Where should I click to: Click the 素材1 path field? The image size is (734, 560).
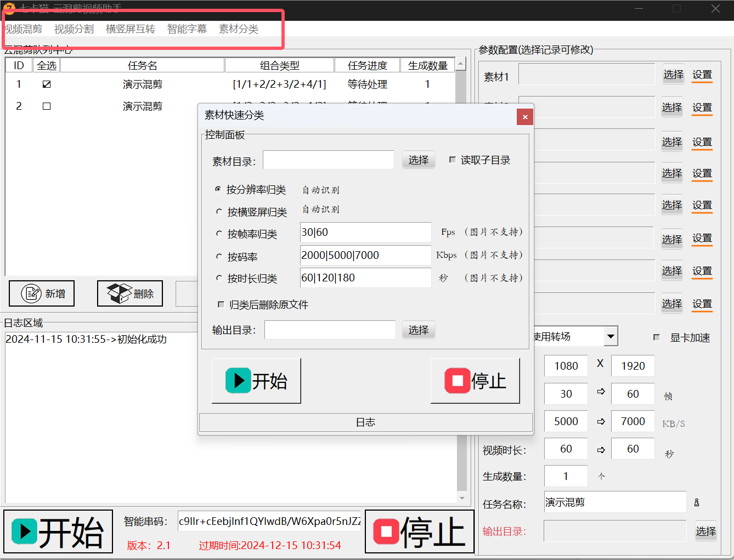coord(586,74)
